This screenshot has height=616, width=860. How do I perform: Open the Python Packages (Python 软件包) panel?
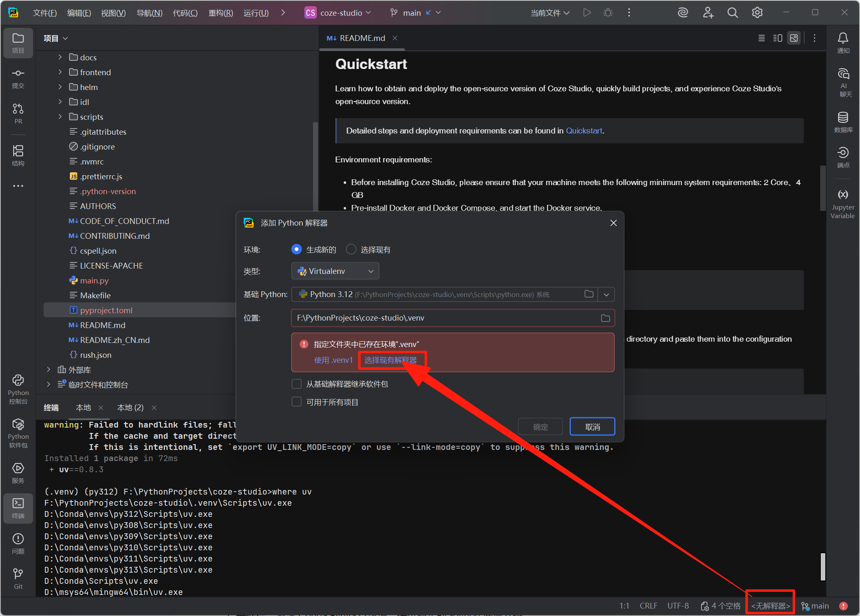(18, 433)
